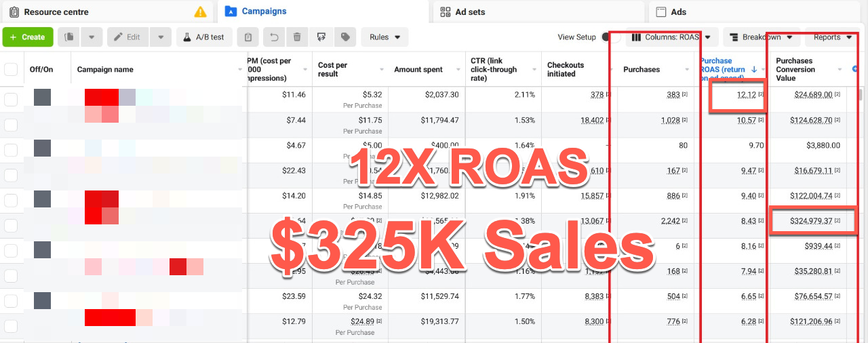Image resolution: width=868 pixels, height=343 pixels.
Task: Open the Reports dropdown menu
Action: (x=832, y=37)
